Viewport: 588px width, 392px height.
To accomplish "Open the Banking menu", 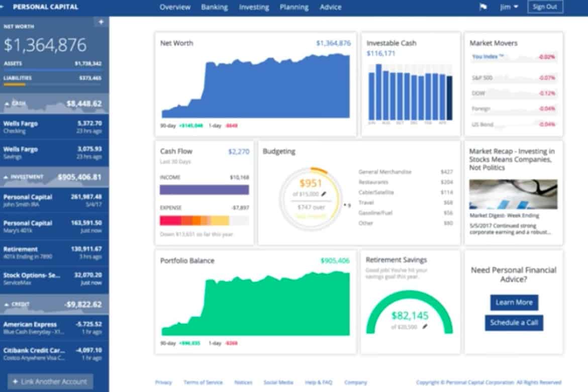I will pos(214,7).
